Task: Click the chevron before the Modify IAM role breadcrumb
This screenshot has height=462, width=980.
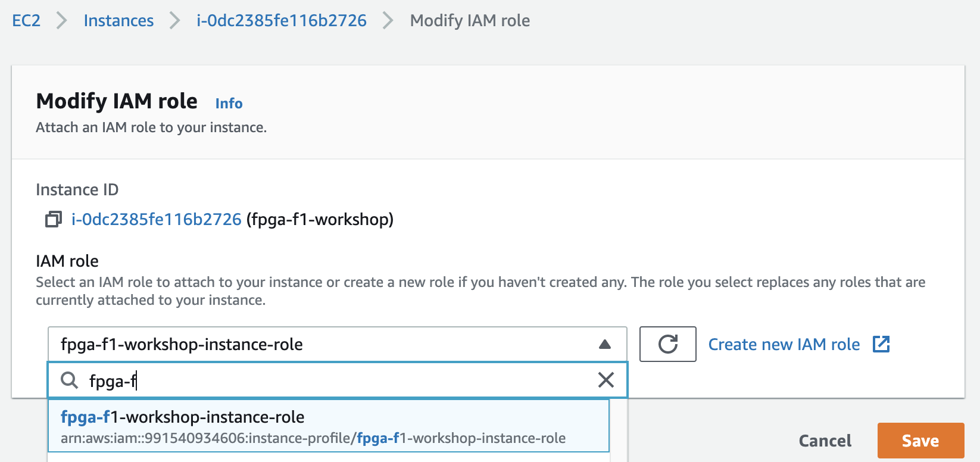Action: pyautogui.click(x=388, y=21)
